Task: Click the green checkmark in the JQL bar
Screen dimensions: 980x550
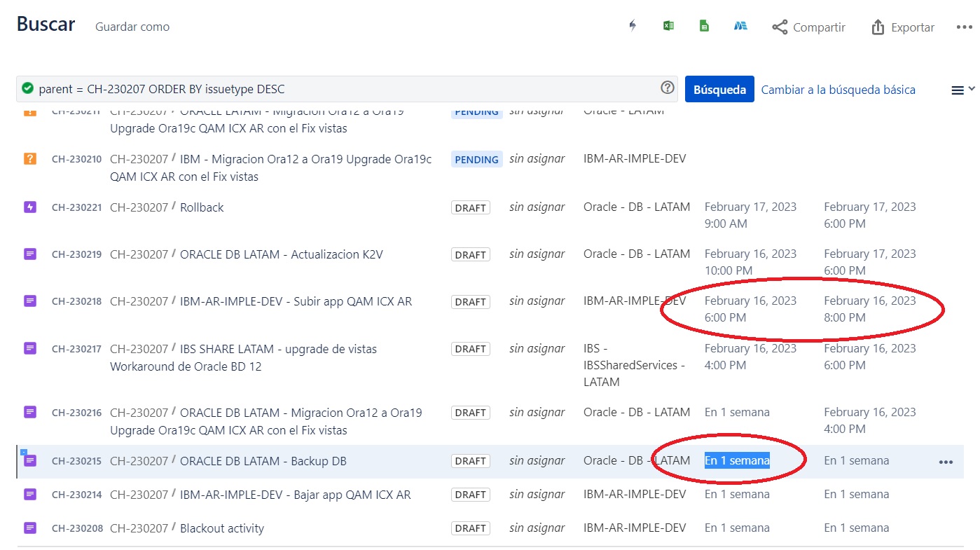Action: click(x=28, y=88)
